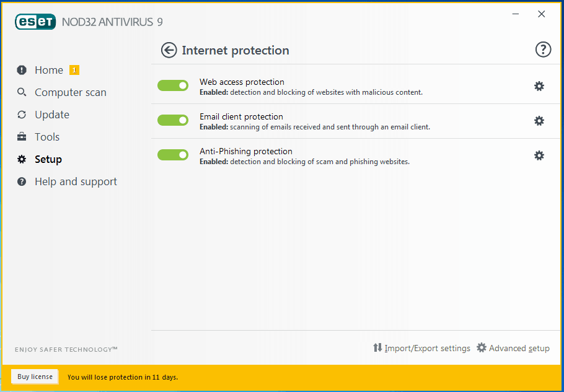Screen dimensions: 564x392
Task: Open the Home menu item
Action: coord(49,70)
